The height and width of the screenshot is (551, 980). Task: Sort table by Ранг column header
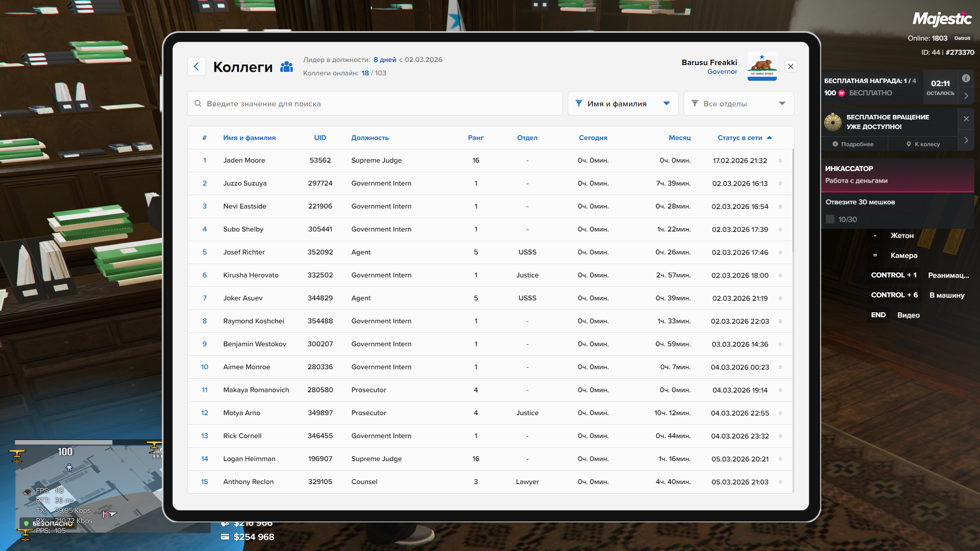[x=475, y=138]
